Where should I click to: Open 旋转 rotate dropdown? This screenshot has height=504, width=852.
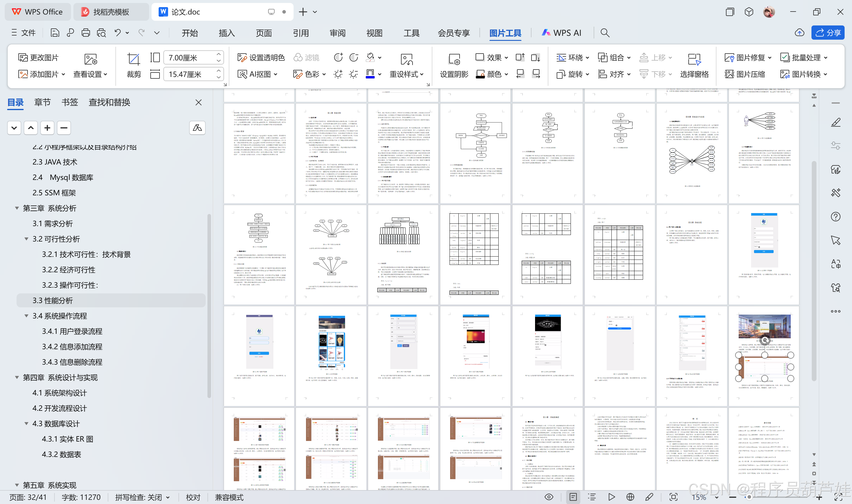tap(573, 74)
